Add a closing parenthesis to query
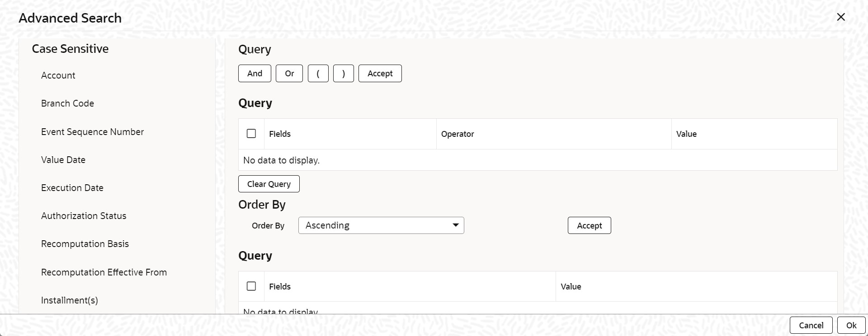This screenshot has height=336, width=868. [x=344, y=74]
